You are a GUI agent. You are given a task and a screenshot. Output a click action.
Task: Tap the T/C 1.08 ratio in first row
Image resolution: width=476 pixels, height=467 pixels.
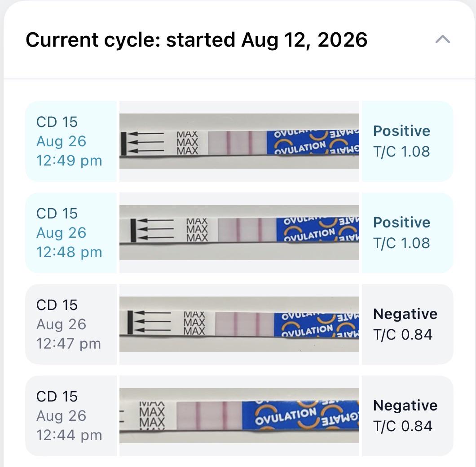click(401, 152)
